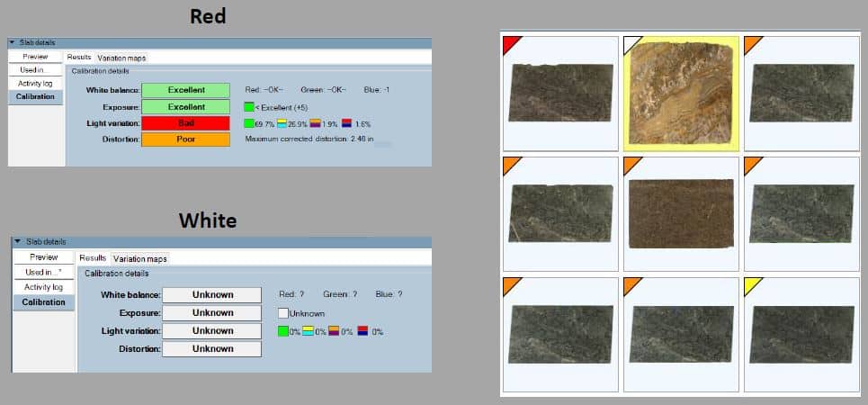Click the orange/purple variation icon showing 1.9%
868x405 pixels.
[315, 123]
